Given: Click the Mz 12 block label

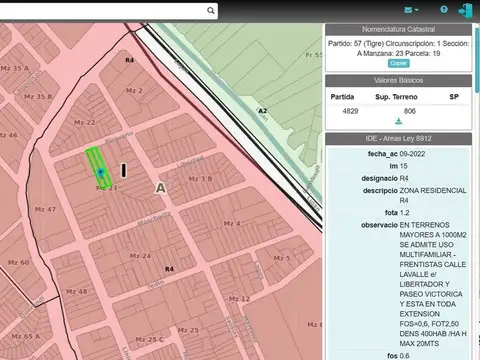Looking at the screenshot, I should pyautogui.click(x=239, y=299).
